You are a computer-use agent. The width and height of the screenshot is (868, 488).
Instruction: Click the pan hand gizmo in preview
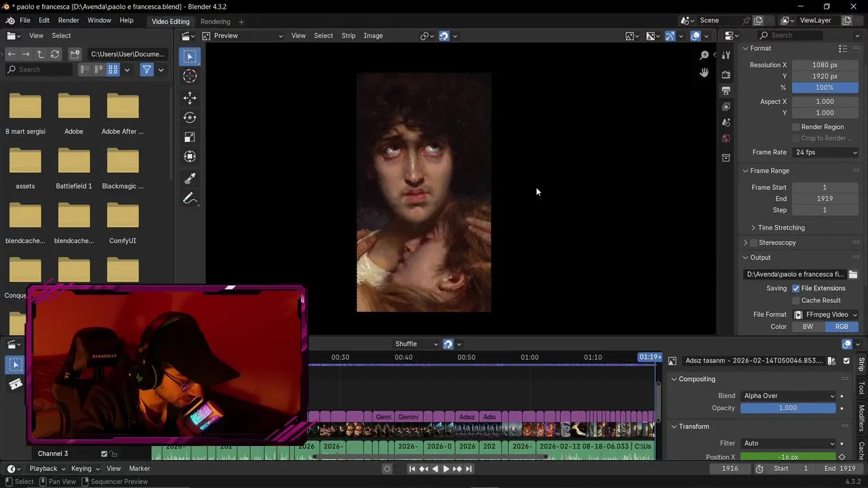(x=704, y=73)
